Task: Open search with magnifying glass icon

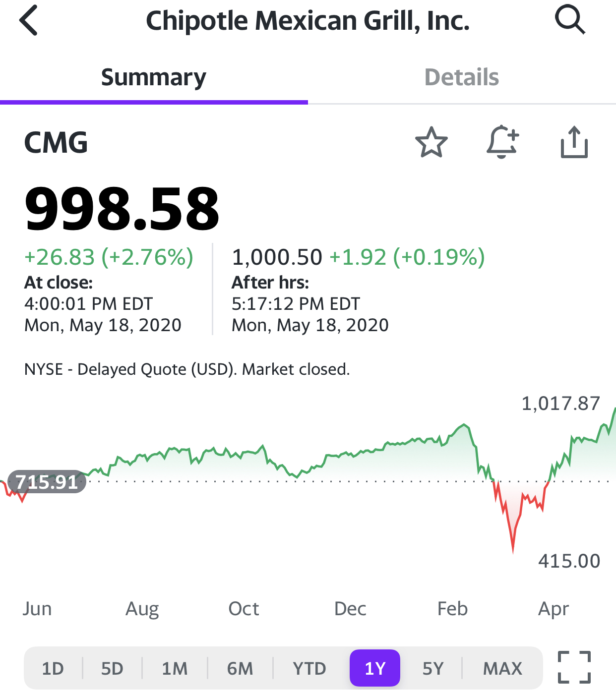Action: [x=570, y=20]
